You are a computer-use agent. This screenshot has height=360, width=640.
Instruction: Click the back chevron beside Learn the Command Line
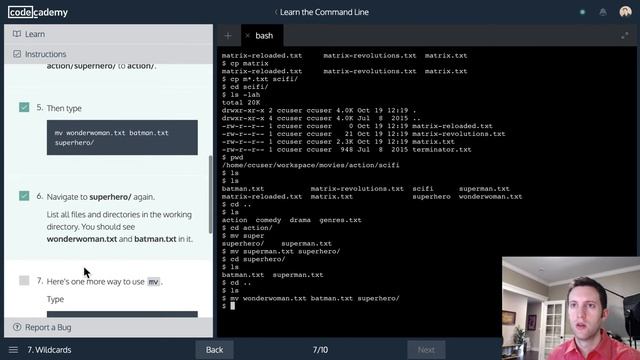[276, 12]
